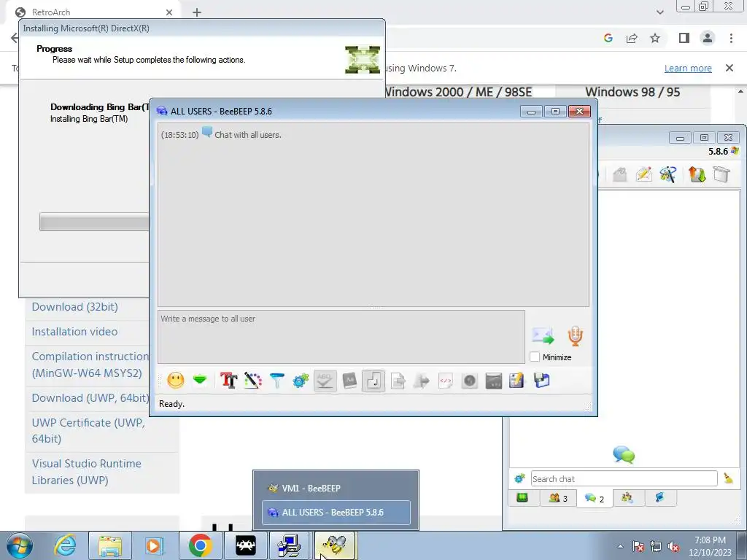Open gear options beside Search chat
Viewport: 747px width, 560px height.
tap(519, 478)
